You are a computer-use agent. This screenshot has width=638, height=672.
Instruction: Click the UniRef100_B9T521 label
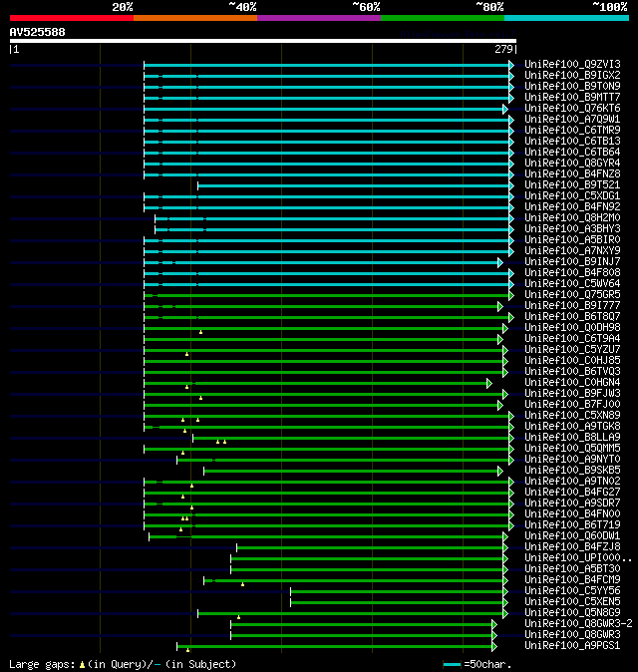(572, 185)
